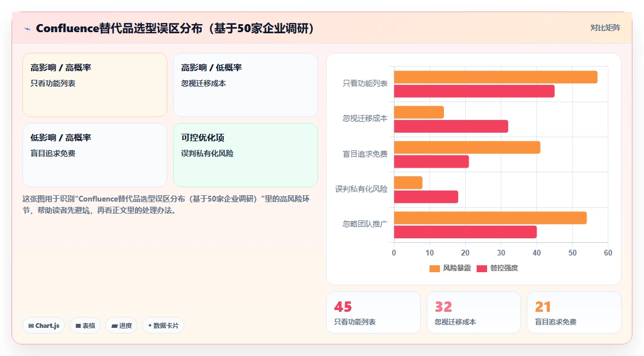Click the 进度 tag chip
This screenshot has width=644, height=356.
tap(121, 326)
